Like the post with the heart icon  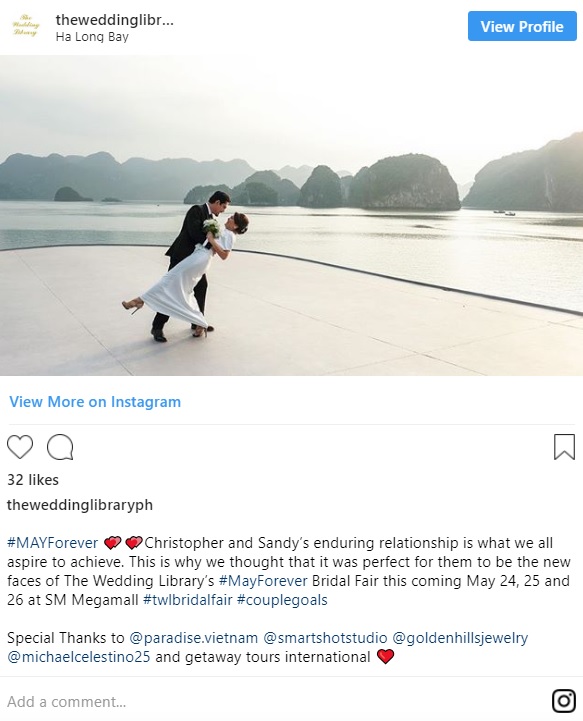coord(20,446)
